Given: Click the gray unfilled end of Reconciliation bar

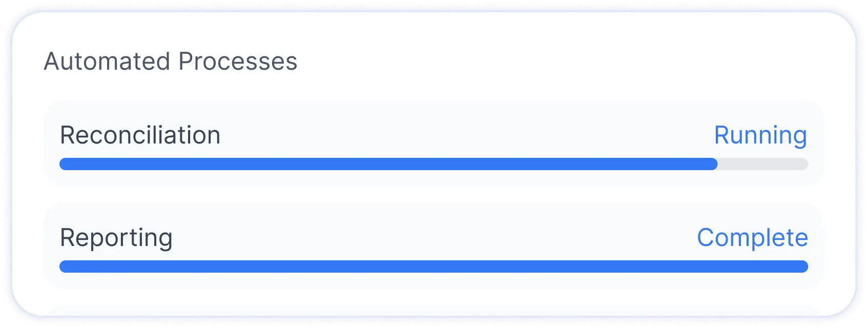Looking at the screenshot, I should 763,164.
